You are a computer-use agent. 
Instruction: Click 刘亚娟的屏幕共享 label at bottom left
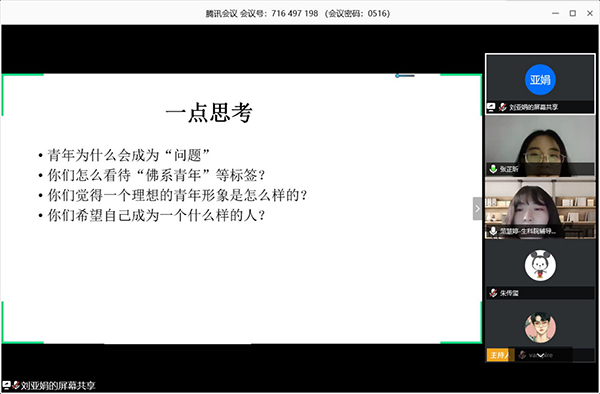pyautogui.click(x=58, y=385)
